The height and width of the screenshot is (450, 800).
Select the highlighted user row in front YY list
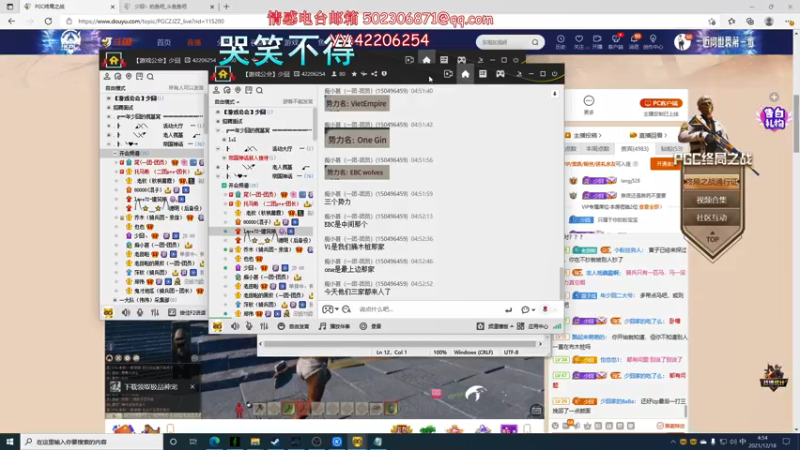[263, 231]
